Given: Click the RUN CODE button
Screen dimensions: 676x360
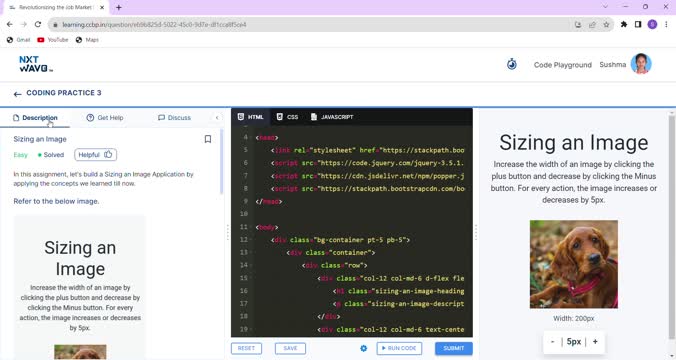Looking at the screenshot, I should click(399, 348).
